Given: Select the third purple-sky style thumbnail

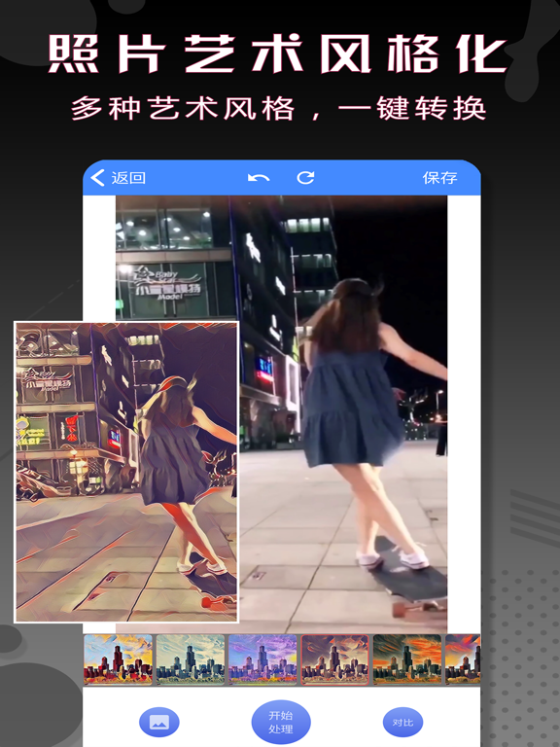Looking at the screenshot, I should [x=262, y=659].
